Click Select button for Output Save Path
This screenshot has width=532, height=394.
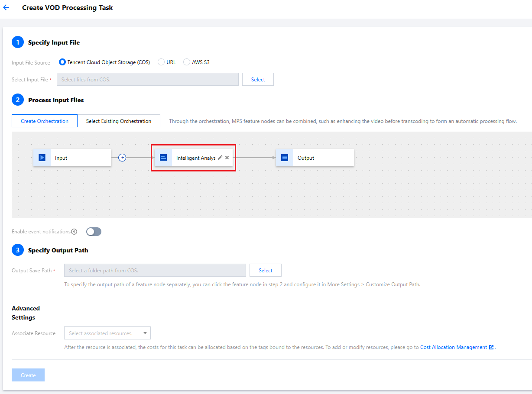coord(266,271)
